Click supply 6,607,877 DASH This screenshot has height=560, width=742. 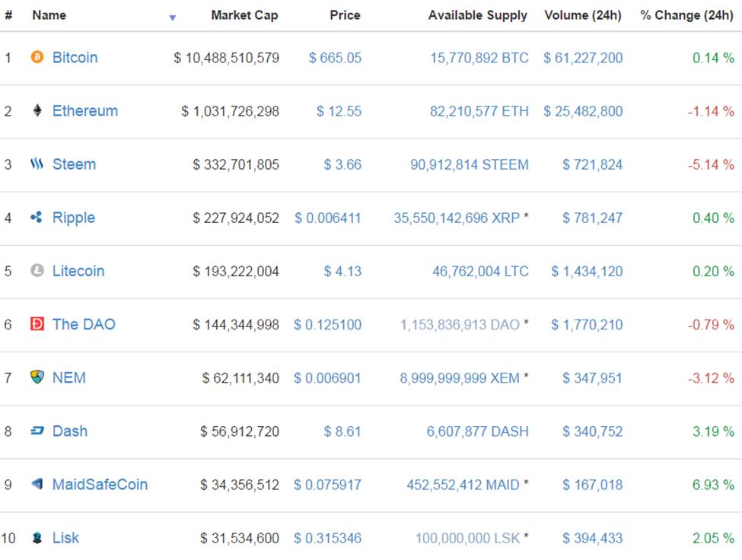478,432
